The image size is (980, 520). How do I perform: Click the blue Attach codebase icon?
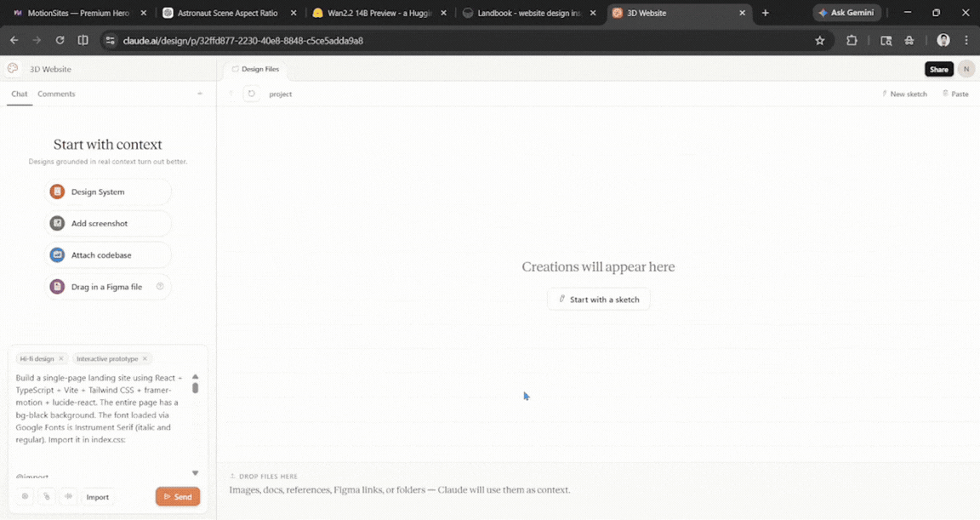(58, 254)
